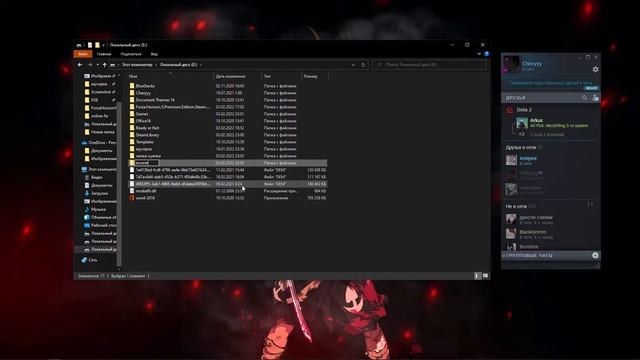Open Загрузки in the sidebar

(x=100, y=193)
